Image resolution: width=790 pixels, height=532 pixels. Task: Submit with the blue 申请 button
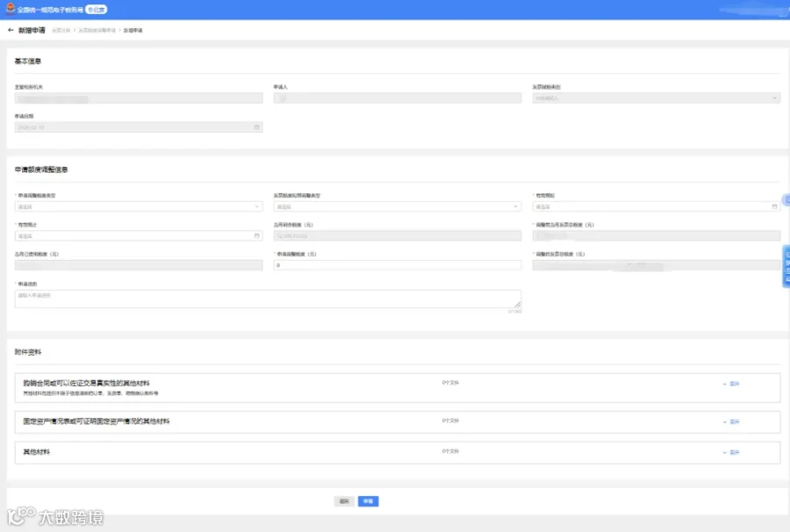tap(369, 501)
